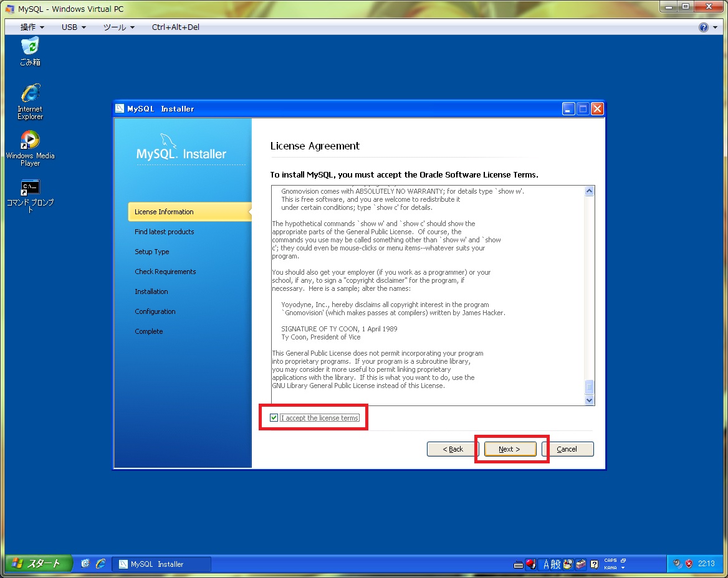This screenshot has width=728, height=578.
Task: Select 'Configuration' step in sidebar
Action: pyautogui.click(x=155, y=311)
